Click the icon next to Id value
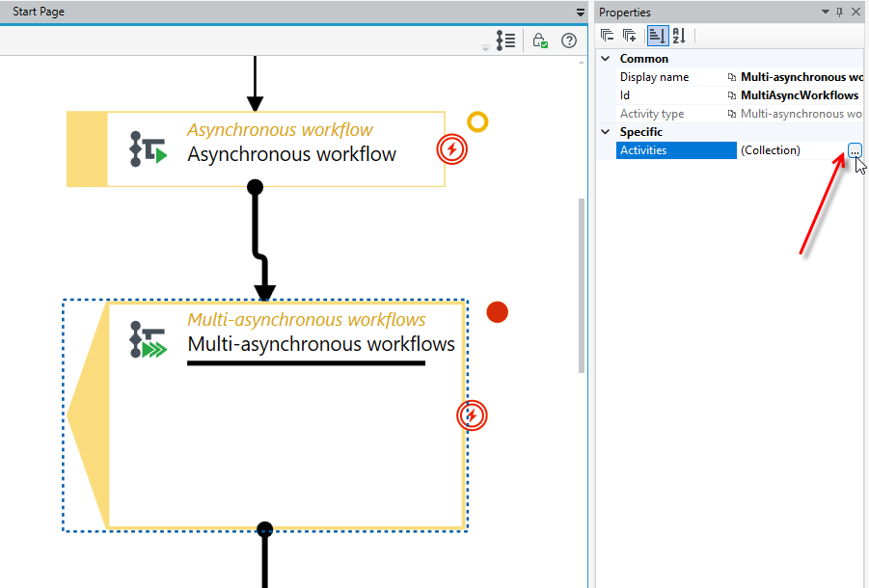869x588 pixels. click(731, 95)
